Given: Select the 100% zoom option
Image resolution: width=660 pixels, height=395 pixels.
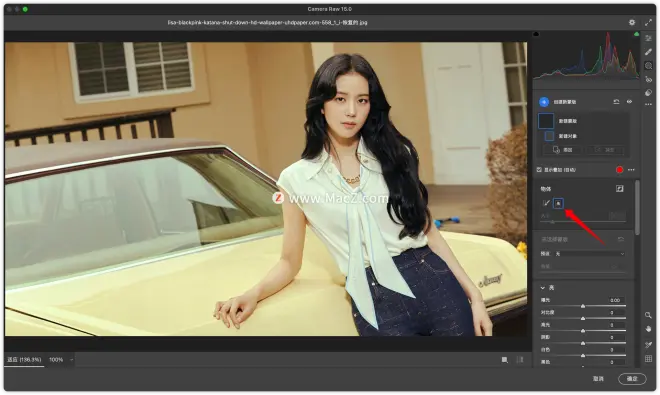Looking at the screenshot, I should click(x=56, y=360).
